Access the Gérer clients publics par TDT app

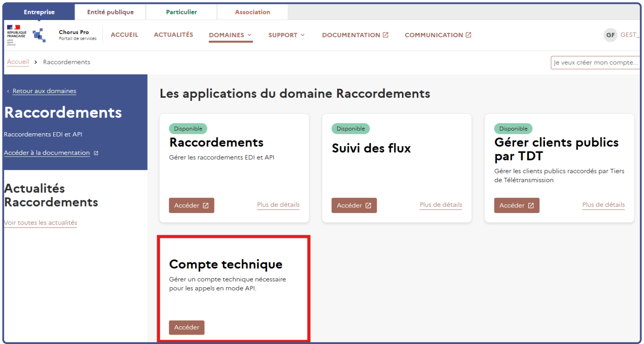(516, 205)
